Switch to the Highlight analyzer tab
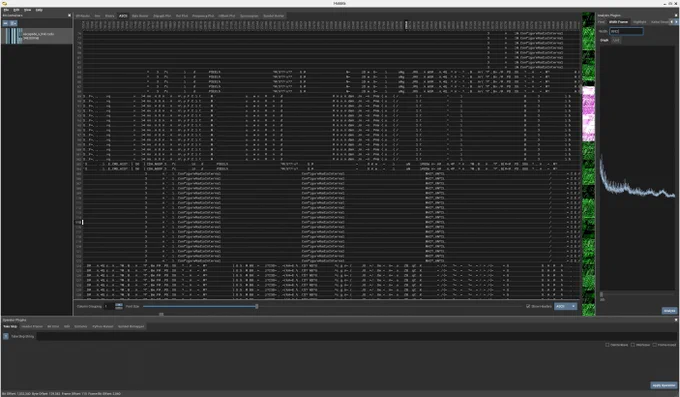This screenshot has width=680, height=397. click(x=639, y=22)
